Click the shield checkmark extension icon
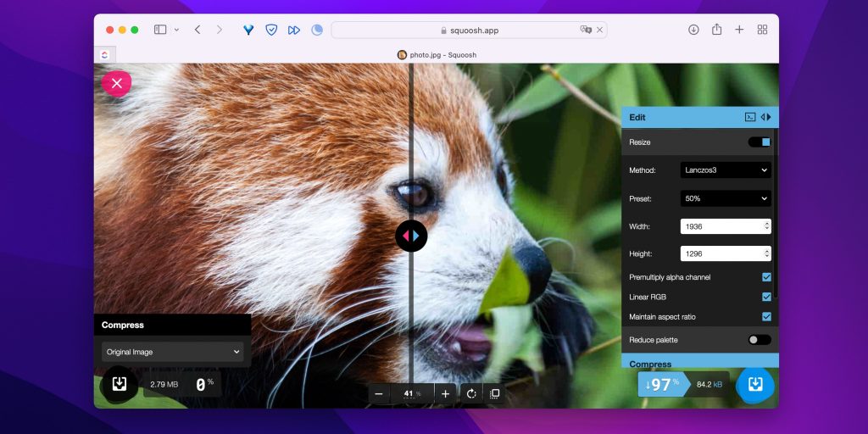868x434 pixels. tap(271, 30)
